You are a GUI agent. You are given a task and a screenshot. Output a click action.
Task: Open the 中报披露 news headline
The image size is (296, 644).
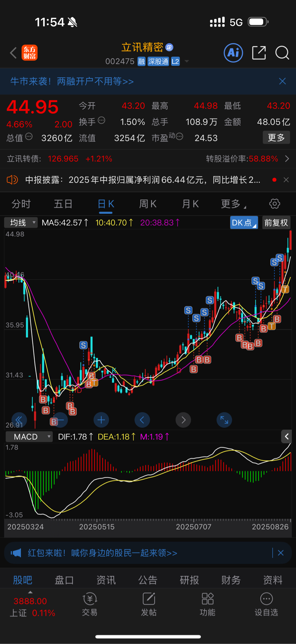143,180
